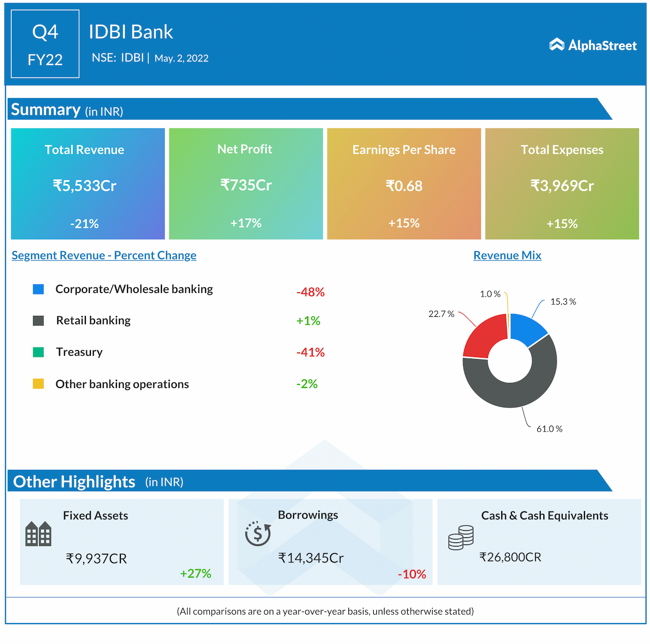Click the AlphaStreet logo icon

(557, 45)
